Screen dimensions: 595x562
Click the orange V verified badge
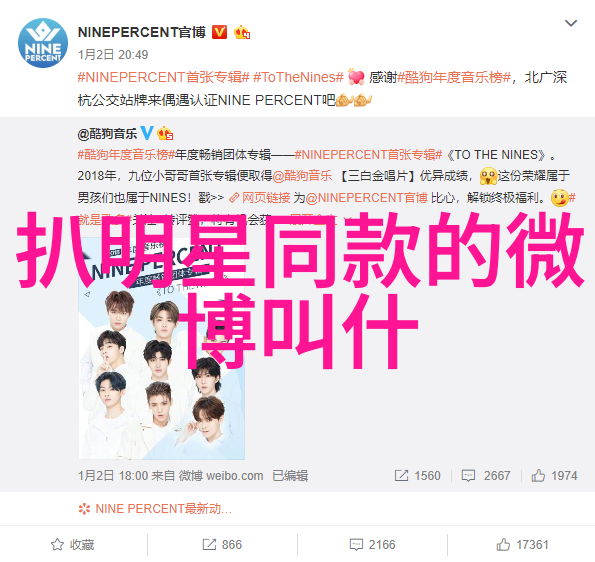coord(219,32)
